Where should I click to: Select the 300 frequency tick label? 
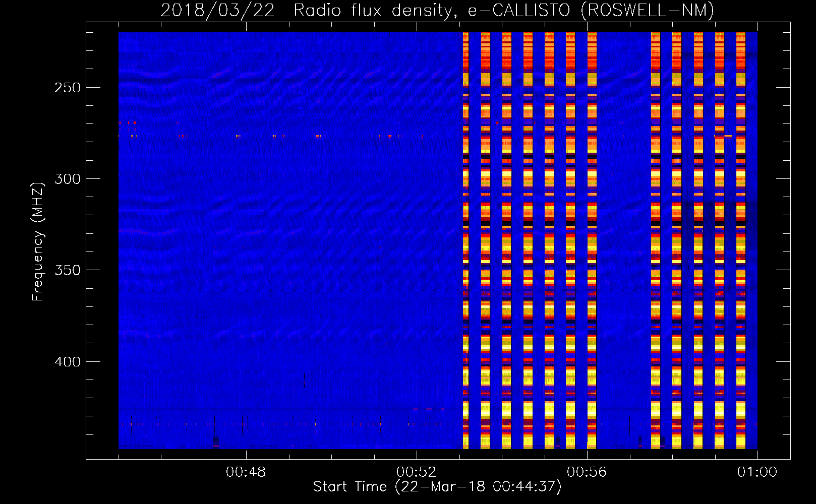[x=68, y=179]
